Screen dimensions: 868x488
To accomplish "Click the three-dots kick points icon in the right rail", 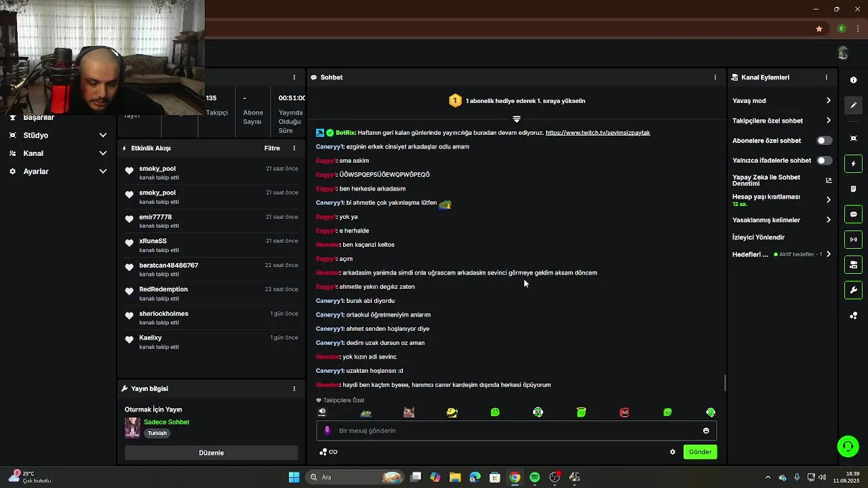I will pyautogui.click(x=853, y=315).
